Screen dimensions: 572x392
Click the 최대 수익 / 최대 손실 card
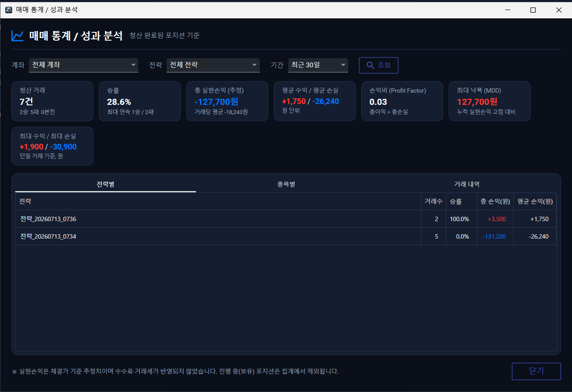click(x=52, y=146)
